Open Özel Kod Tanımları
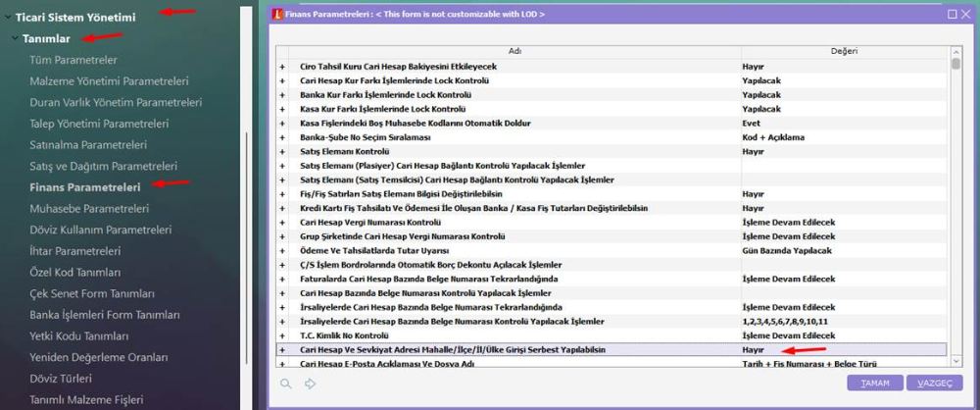980x410 pixels. pyautogui.click(x=75, y=273)
